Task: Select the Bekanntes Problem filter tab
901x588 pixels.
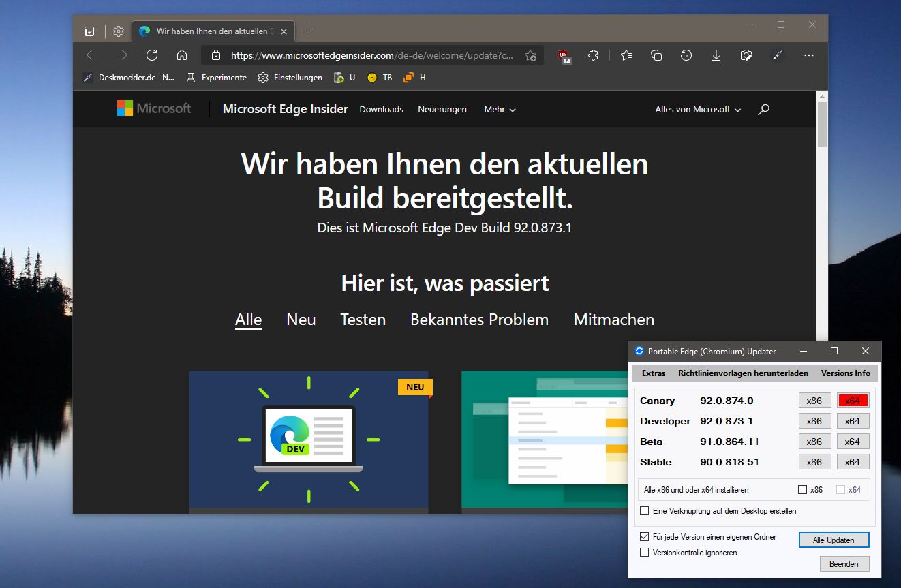Action: coord(479,320)
